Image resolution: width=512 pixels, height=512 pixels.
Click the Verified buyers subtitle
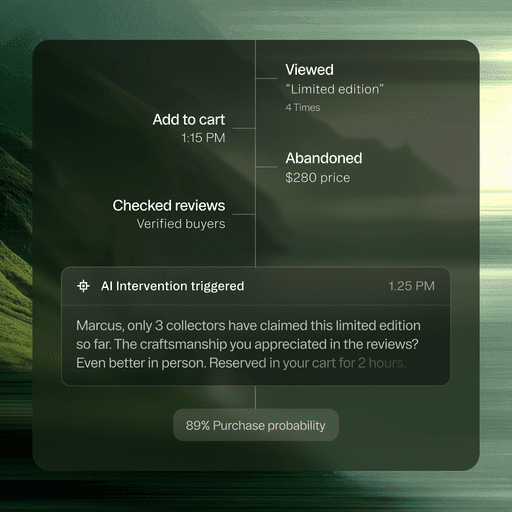181,224
